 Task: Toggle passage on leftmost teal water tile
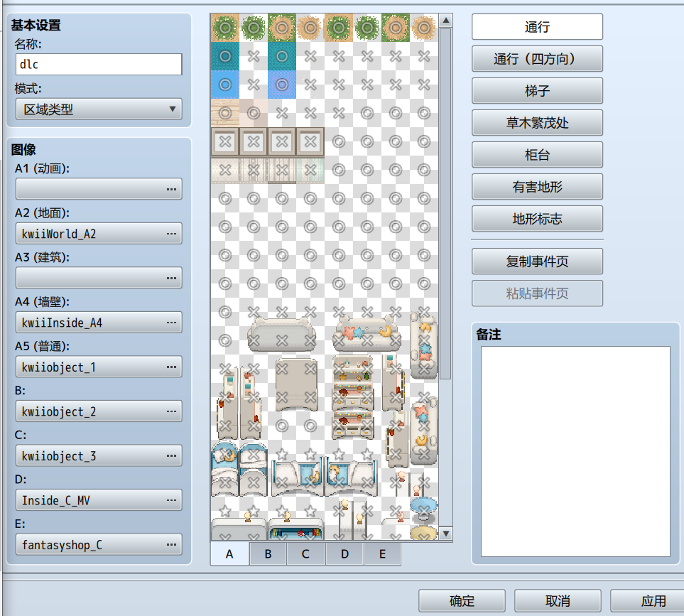tap(225, 56)
